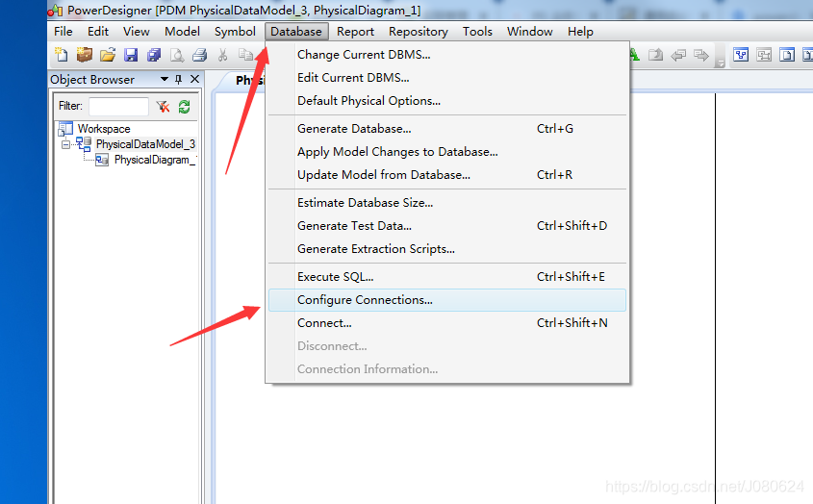The width and height of the screenshot is (813, 504).
Task: Select the Workspace tree label
Action: click(x=104, y=129)
